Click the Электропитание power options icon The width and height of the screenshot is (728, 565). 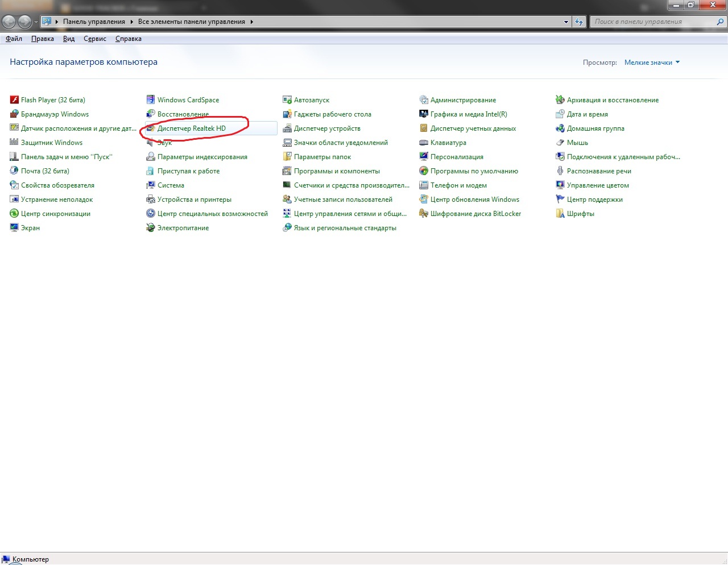[x=151, y=228]
